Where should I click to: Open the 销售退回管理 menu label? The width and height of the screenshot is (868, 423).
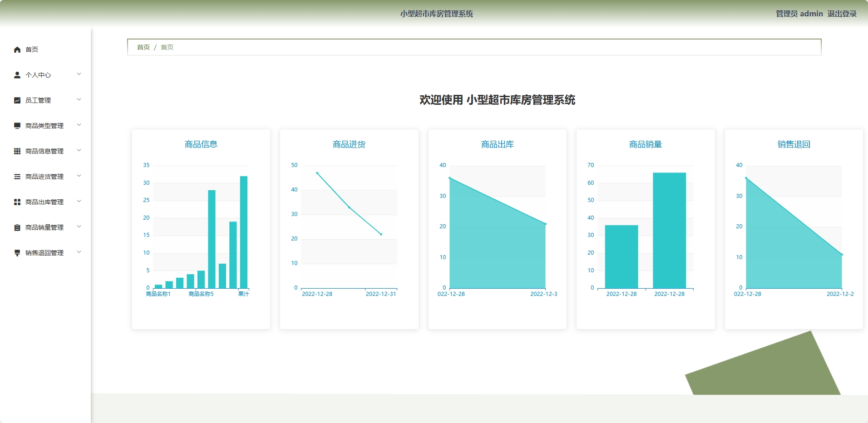click(x=44, y=253)
